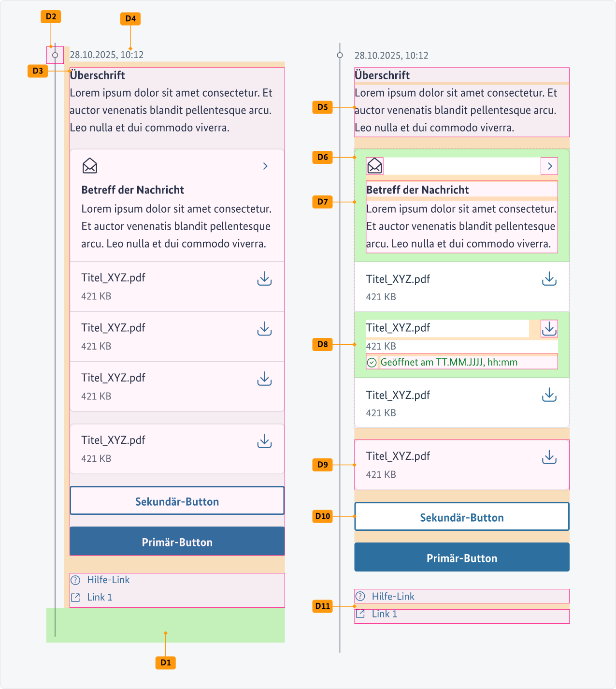Click the download icon of the last PDF in the right column
The width and height of the screenshot is (616, 689).
point(549,395)
